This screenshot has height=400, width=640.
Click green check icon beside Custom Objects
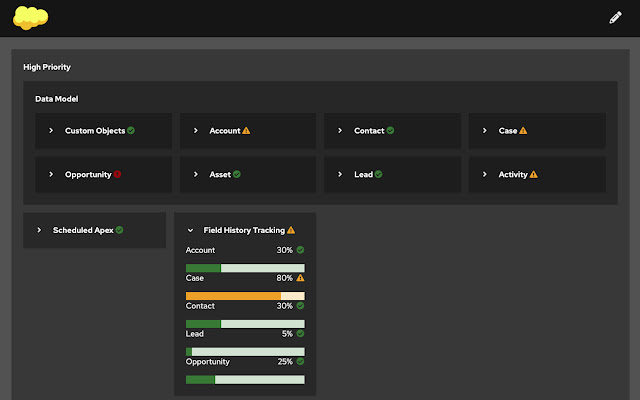[x=131, y=131]
